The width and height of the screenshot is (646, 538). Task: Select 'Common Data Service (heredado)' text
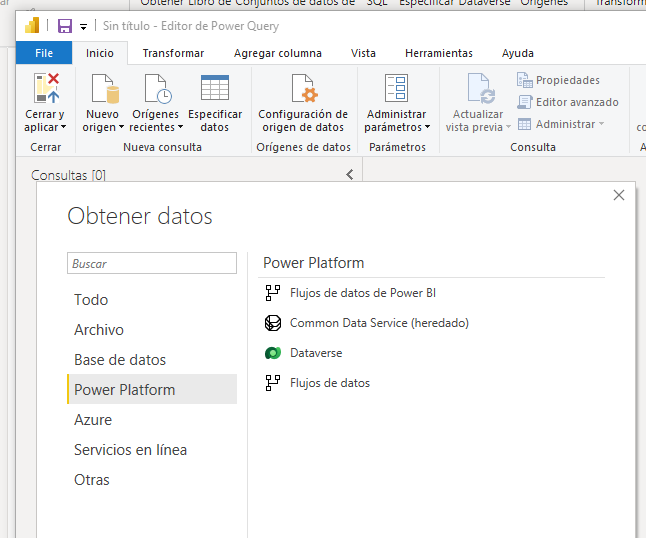click(x=379, y=323)
